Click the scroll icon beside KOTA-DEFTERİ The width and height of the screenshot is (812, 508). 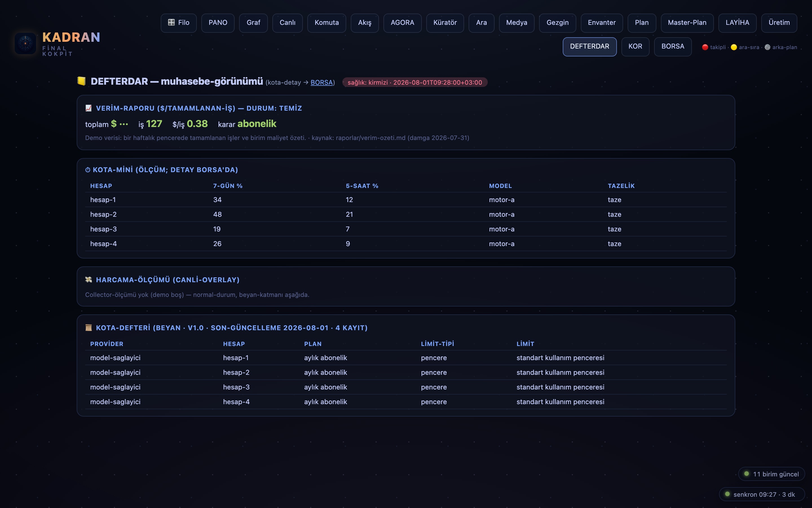click(x=89, y=328)
